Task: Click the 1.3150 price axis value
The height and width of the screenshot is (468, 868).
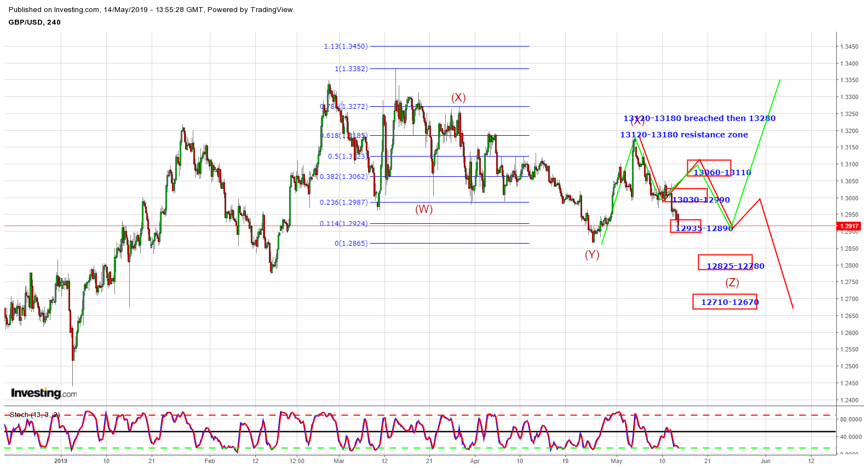Action: click(849, 147)
